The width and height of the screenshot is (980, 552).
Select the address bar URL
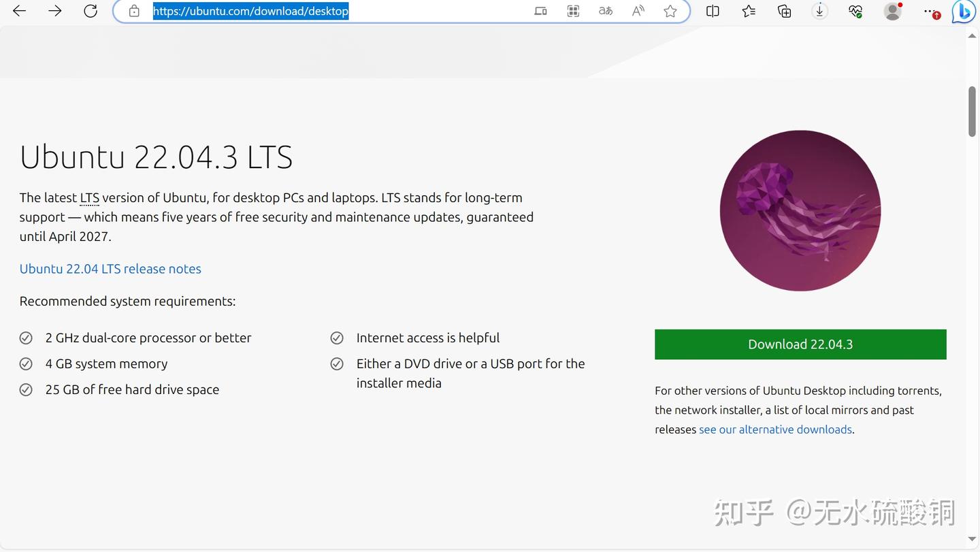(250, 11)
